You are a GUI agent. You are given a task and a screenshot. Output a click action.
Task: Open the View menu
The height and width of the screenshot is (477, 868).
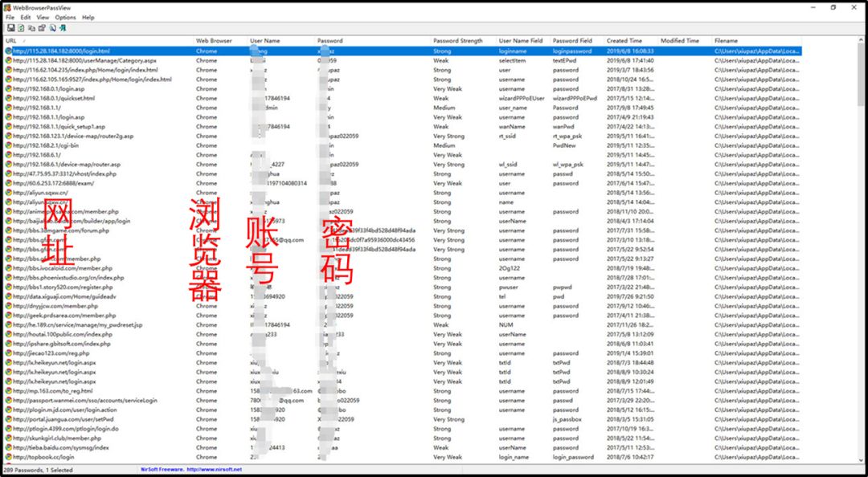(x=43, y=17)
